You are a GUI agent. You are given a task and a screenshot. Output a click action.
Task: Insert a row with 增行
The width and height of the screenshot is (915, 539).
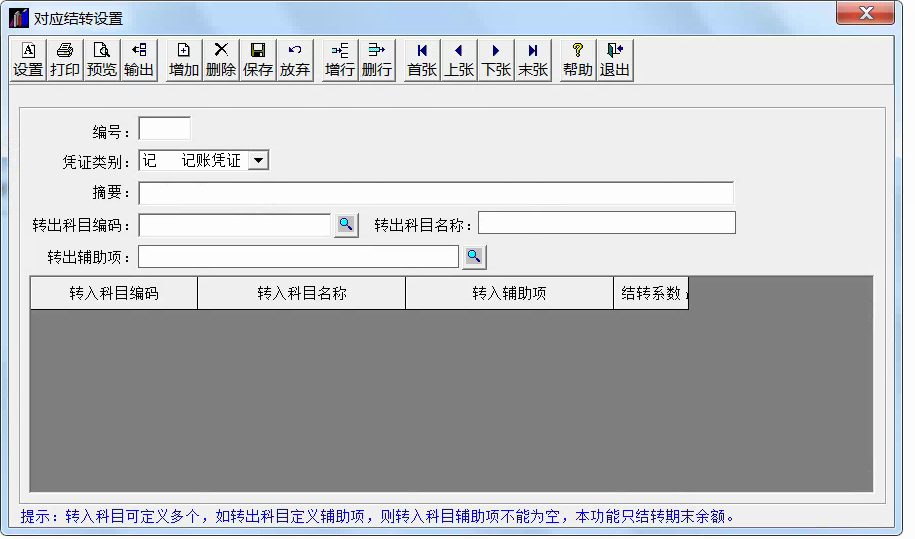pyautogui.click(x=340, y=60)
